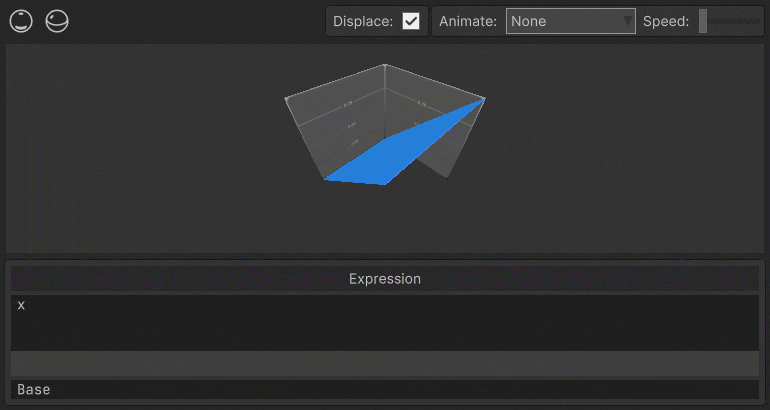
Task: Select the first sphere preview icon
Action: tap(21, 21)
